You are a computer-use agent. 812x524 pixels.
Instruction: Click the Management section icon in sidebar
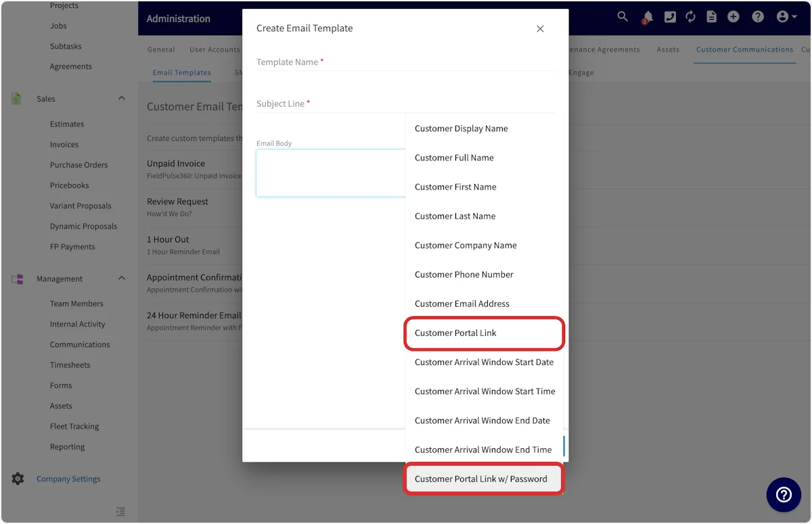coord(17,279)
